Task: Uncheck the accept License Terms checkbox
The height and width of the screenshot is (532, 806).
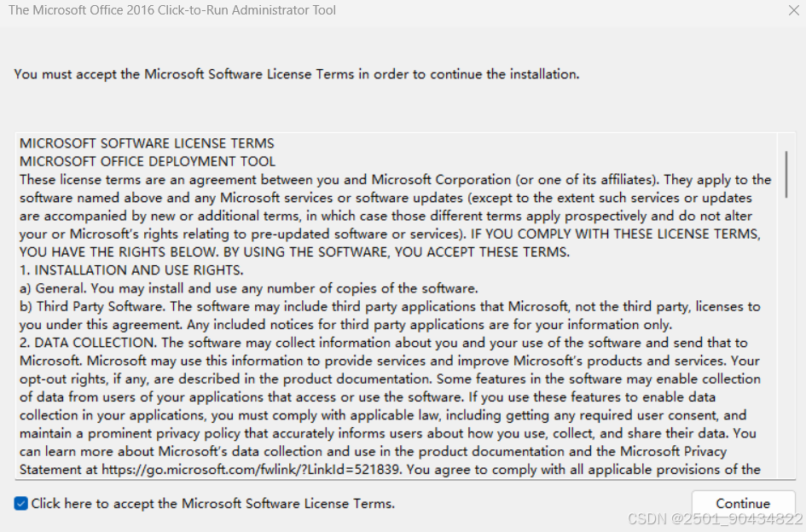Action: tap(21, 503)
